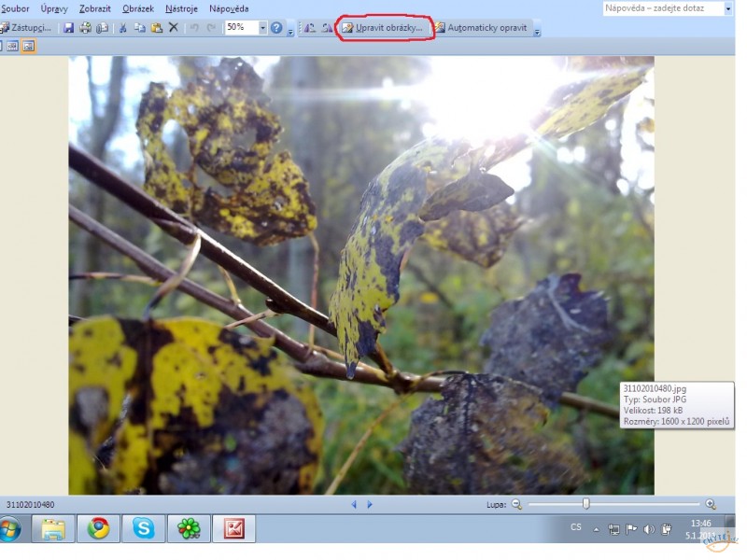Delete the picture with the X icon
This screenshot has width=747, height=560.
(174, 28)
